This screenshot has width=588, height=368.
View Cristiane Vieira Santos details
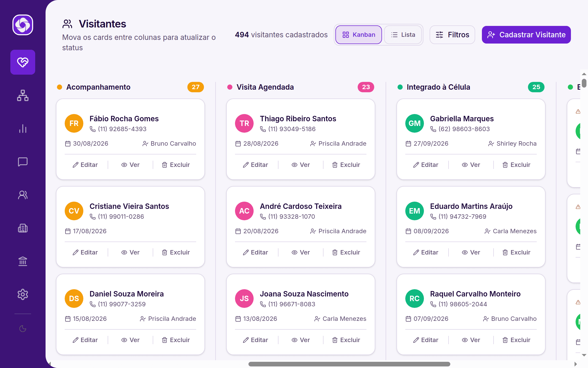coord(130,252)
